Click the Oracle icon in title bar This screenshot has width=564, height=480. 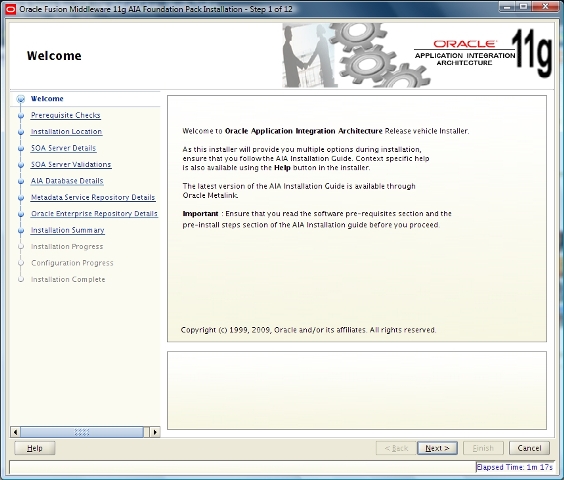11,9
